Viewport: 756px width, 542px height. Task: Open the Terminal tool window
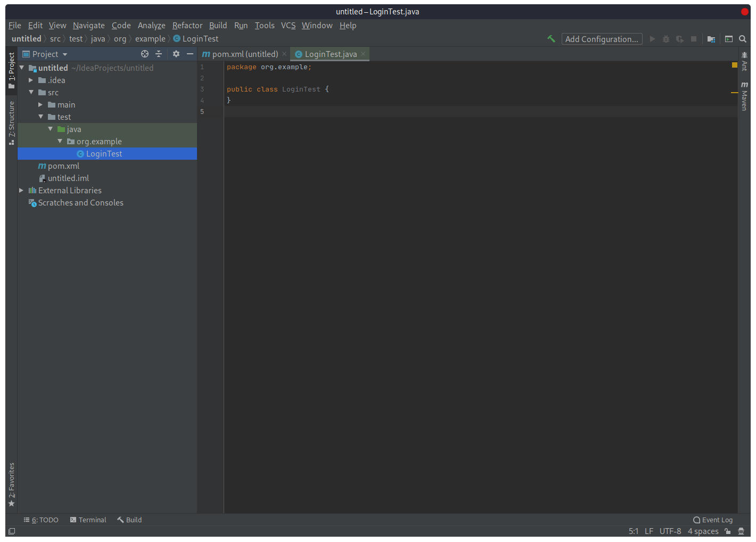(88, 520)
